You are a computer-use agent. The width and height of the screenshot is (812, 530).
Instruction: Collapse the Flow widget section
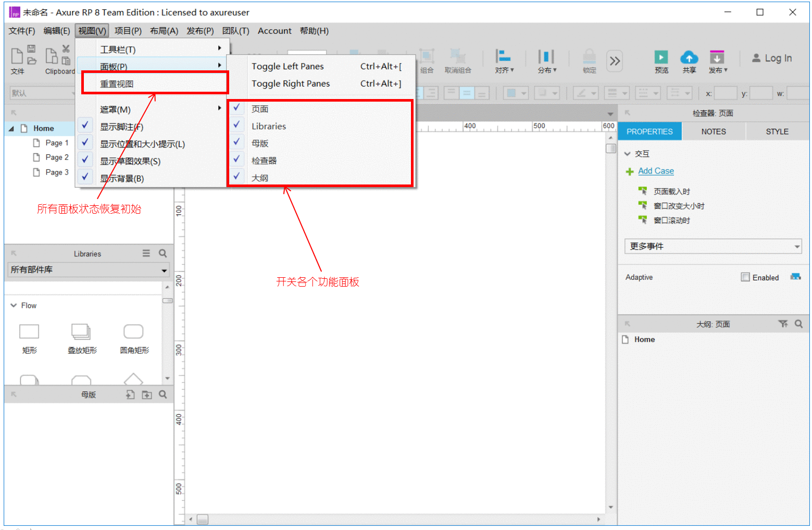[14, 305]
